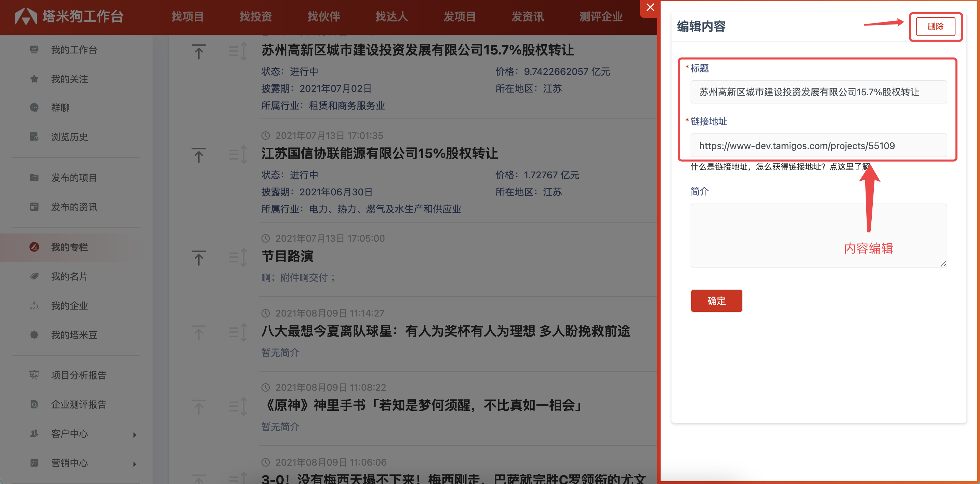Viewport: 980px width, 484px height.
Task: Open link 什么是链接地址 点这里了解
Action: (x=780, y=166)
